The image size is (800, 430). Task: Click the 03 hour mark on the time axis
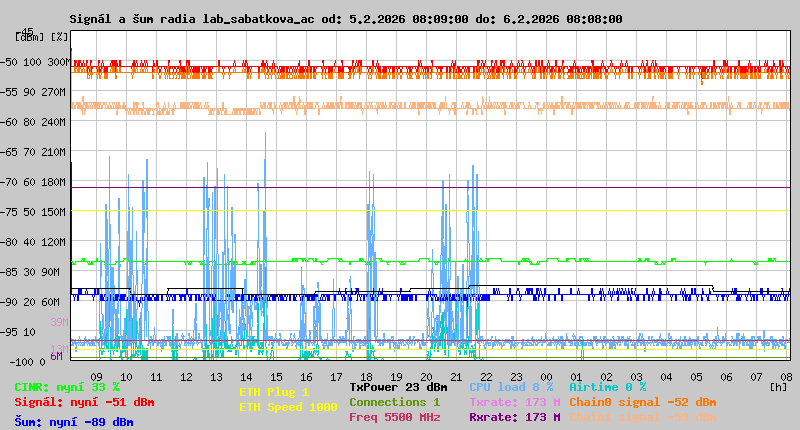coord(637,375)
